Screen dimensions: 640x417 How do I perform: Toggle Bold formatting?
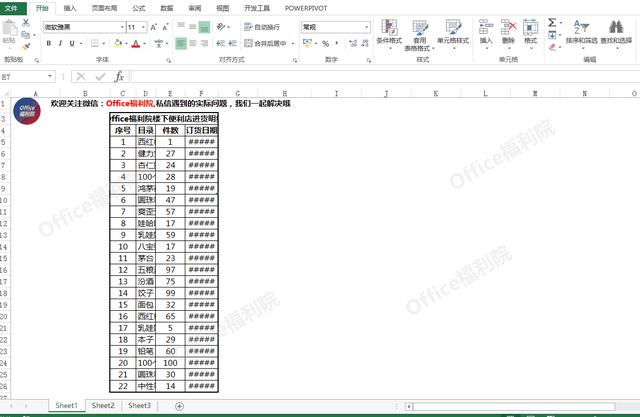tap(48, 44)
